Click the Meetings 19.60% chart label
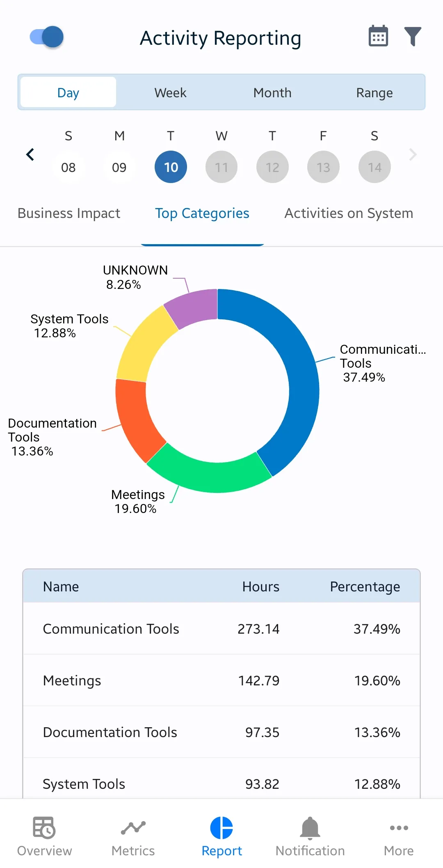 (x=138, y=502)
